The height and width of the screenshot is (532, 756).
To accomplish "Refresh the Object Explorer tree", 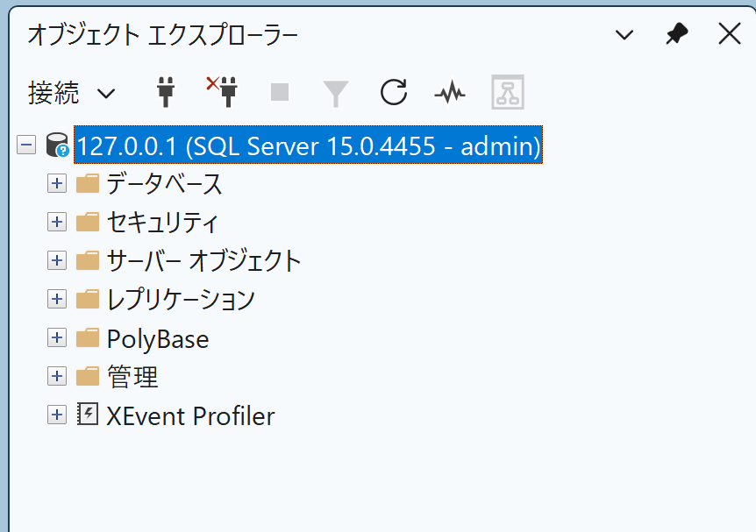I will pyautogui.click(x=394, y=91).
